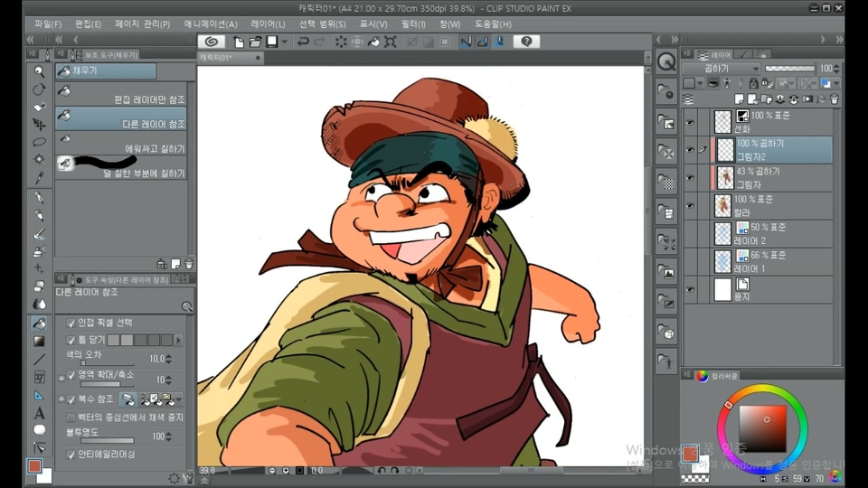Create a new document from toolbar
This screenshot has height=488, width=868.
pos(239,42)
